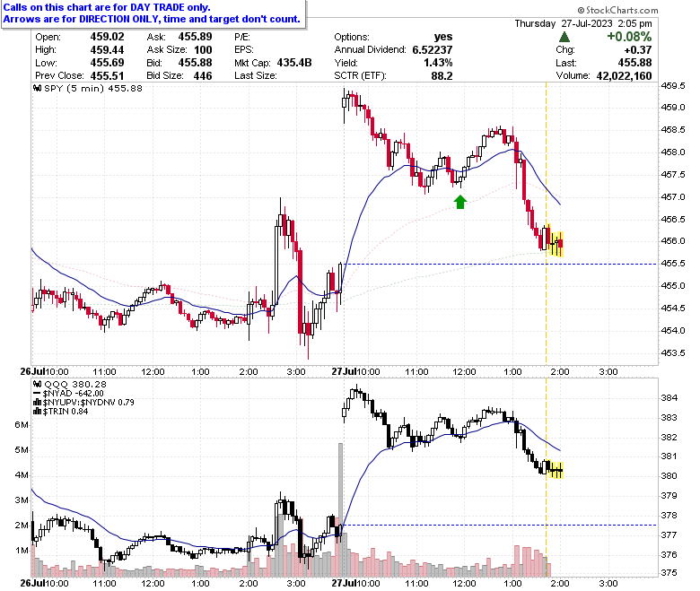Click the 26Jul10:00 label under SPY chart
The height and width of the screenshot is (591, 700).
45,371
